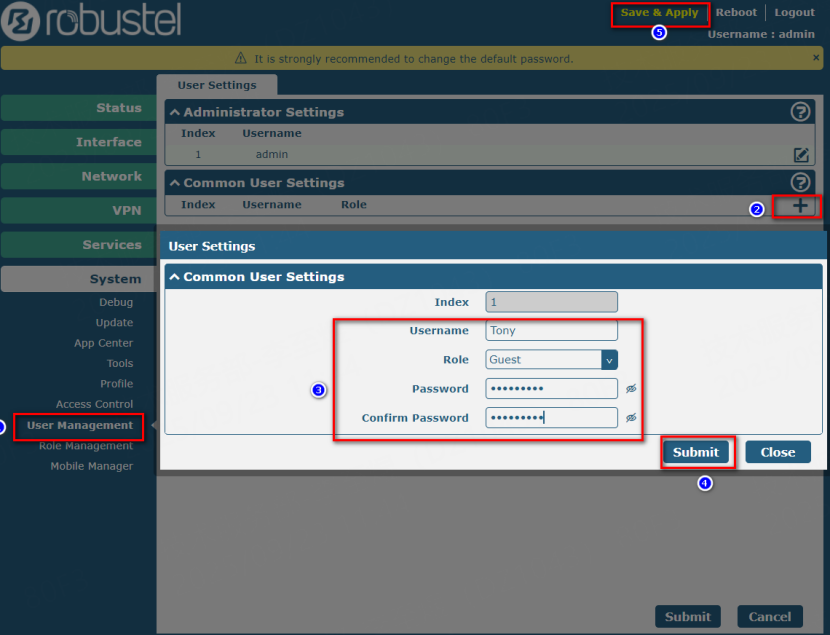Click Logout in the header
The width and height of the screenshot is (830, 635).
794,13
